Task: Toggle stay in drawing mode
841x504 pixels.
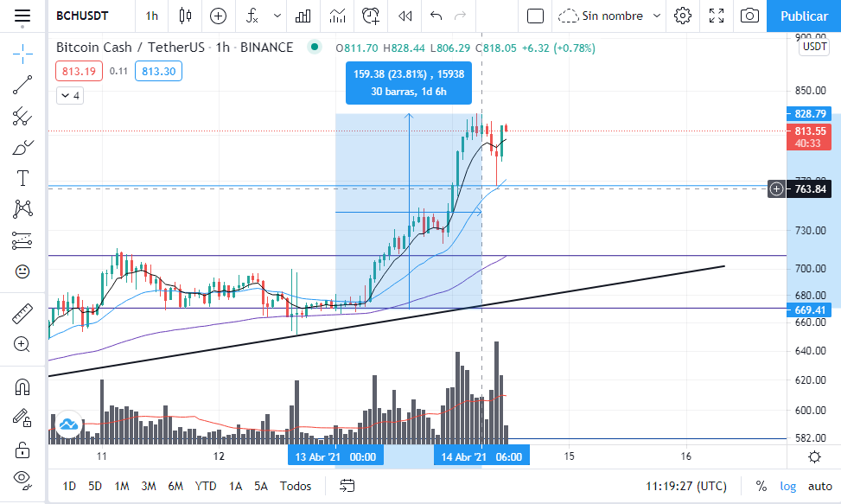Action: (22, 418)
